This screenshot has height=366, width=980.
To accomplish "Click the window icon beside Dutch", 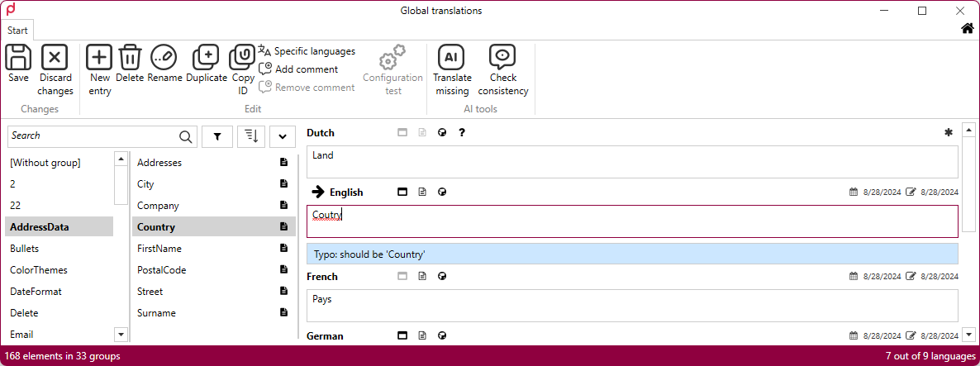I will (403, 132).
